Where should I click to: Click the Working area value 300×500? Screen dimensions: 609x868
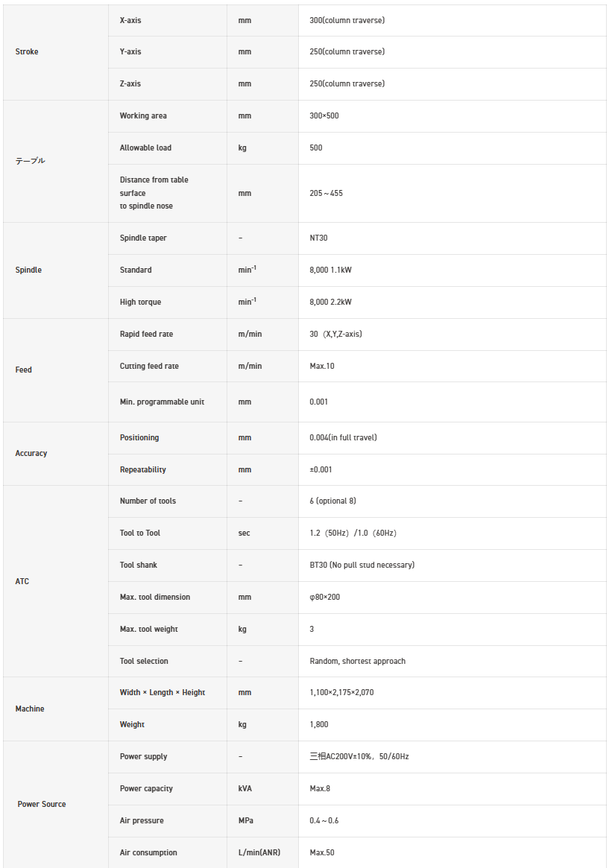324,115
